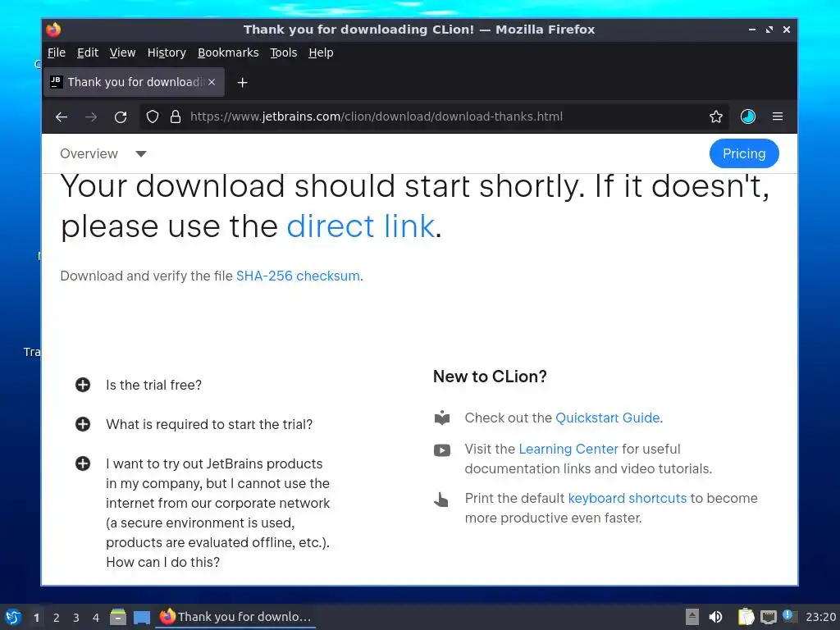Click the book icon next to Quickstart Guide

(442, 418)
